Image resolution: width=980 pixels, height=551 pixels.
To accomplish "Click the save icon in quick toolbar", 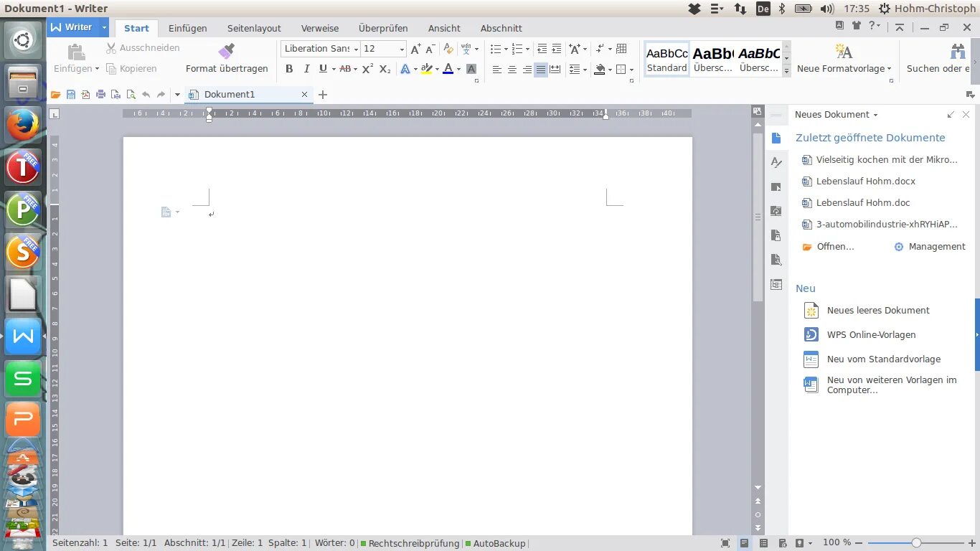I will pos(70,95).
